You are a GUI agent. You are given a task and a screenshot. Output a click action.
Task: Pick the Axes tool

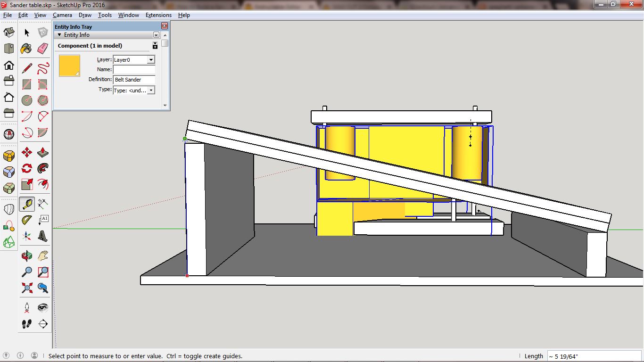tap(27, 236)
